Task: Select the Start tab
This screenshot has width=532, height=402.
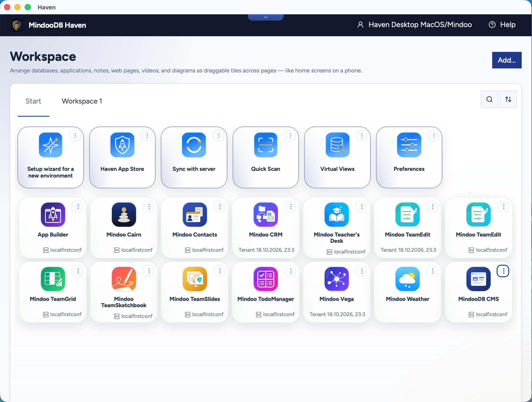Action: click(x=33, y=101)
